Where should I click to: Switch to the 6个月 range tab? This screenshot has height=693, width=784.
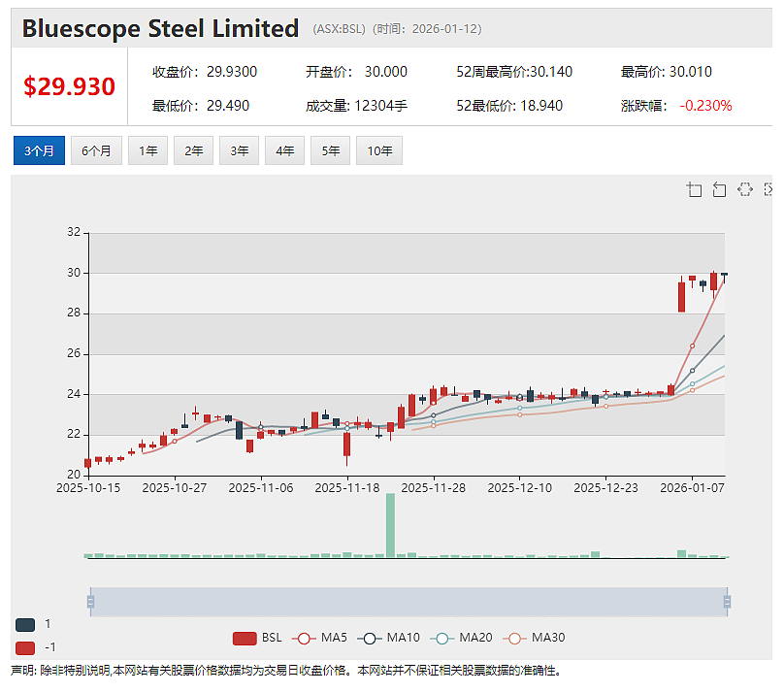pyautogui.click(x=96, y=150)
